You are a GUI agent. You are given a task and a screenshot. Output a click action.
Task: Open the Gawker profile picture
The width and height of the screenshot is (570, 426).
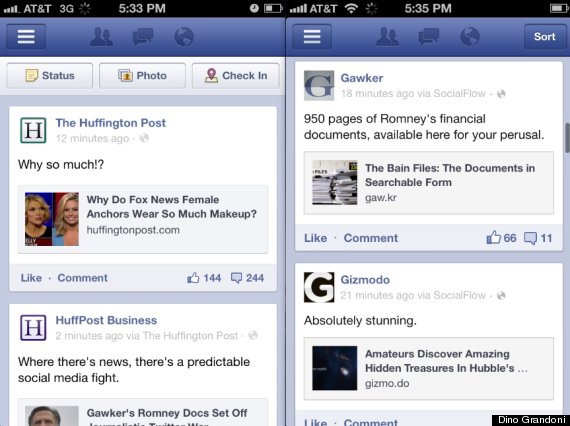[x=319, y=85]
